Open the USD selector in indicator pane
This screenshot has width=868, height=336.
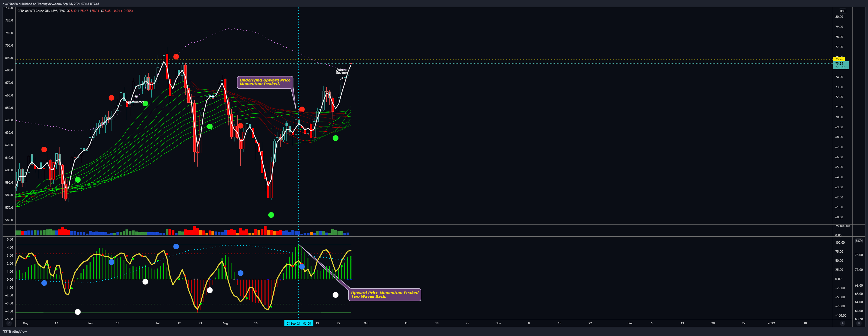click(859, 241)
